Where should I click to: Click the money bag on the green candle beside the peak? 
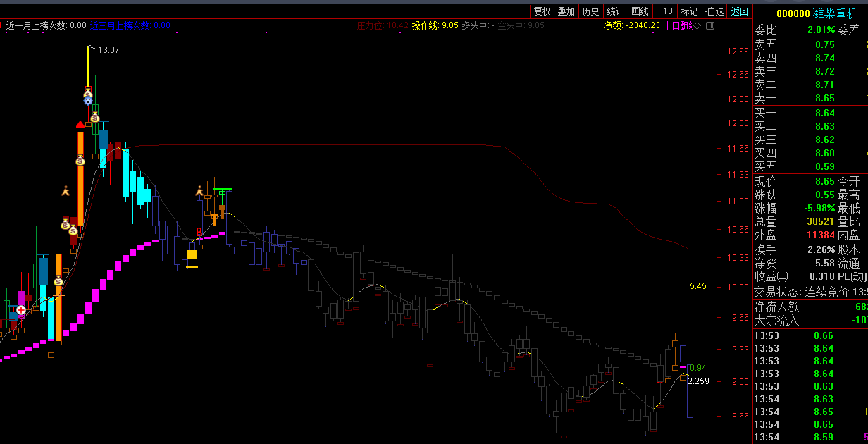click(95, 117)
